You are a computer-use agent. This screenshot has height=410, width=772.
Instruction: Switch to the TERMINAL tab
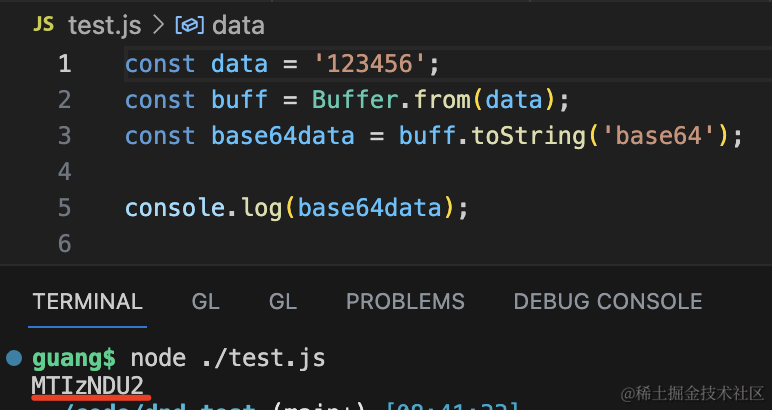[88, 301]
